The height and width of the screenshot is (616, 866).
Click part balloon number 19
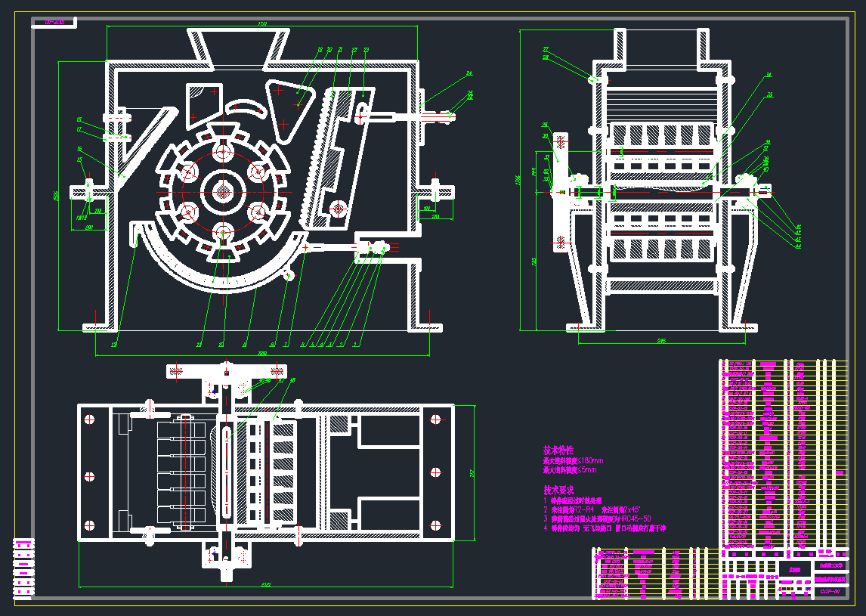click(x=319, y=50)
